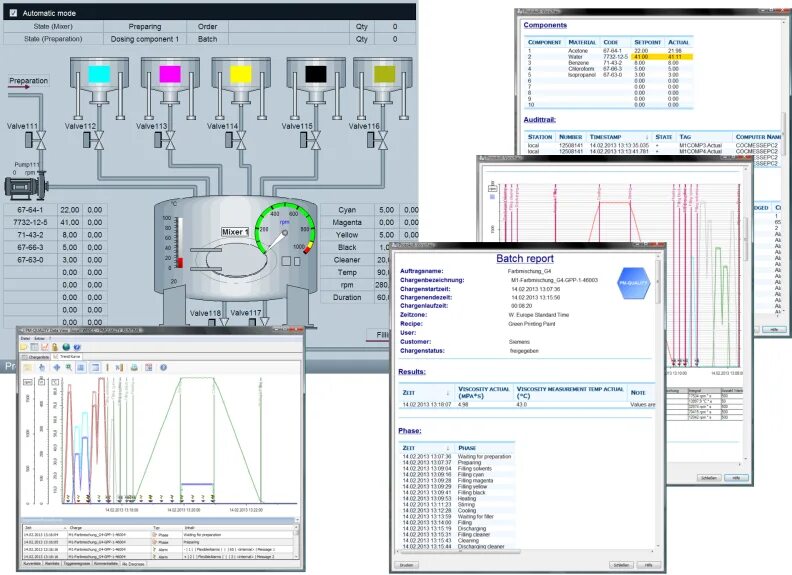Click the Mixer 1 label
Viewport: 792px width, 575px height.
[235, 232]
